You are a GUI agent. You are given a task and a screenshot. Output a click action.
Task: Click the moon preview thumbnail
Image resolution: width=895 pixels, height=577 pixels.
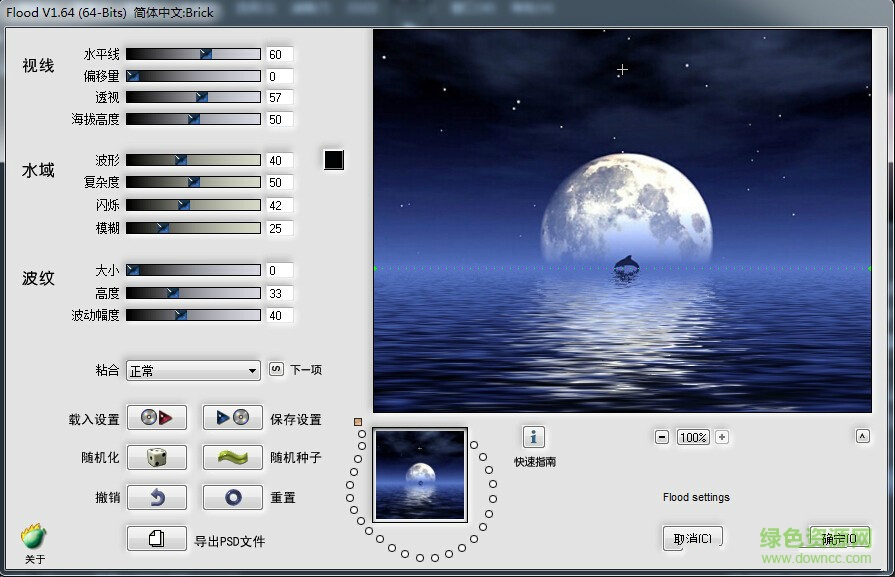[x=419, y=474]
